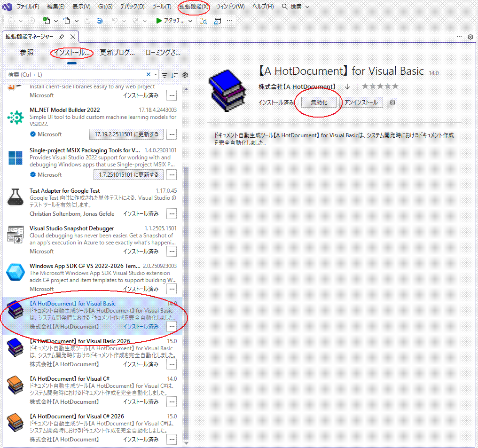
Task: Click the filter icon beside search box
Action: (x=165, y=75)
